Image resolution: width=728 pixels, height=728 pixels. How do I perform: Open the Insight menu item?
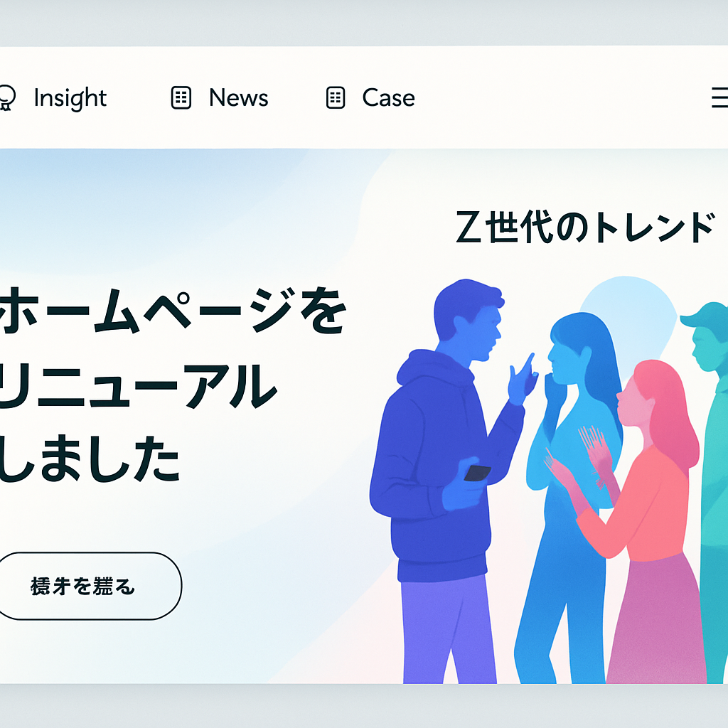[x=70, y=98]
